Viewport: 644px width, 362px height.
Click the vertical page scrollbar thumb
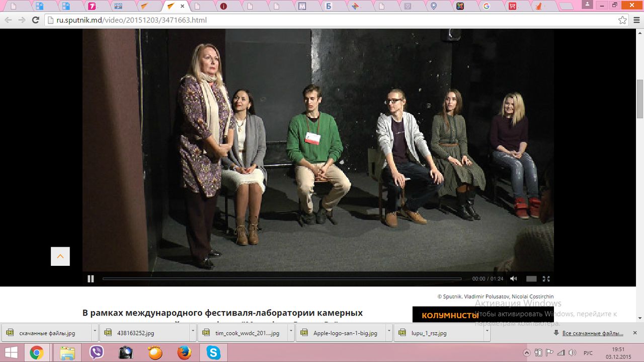point(640,99)
